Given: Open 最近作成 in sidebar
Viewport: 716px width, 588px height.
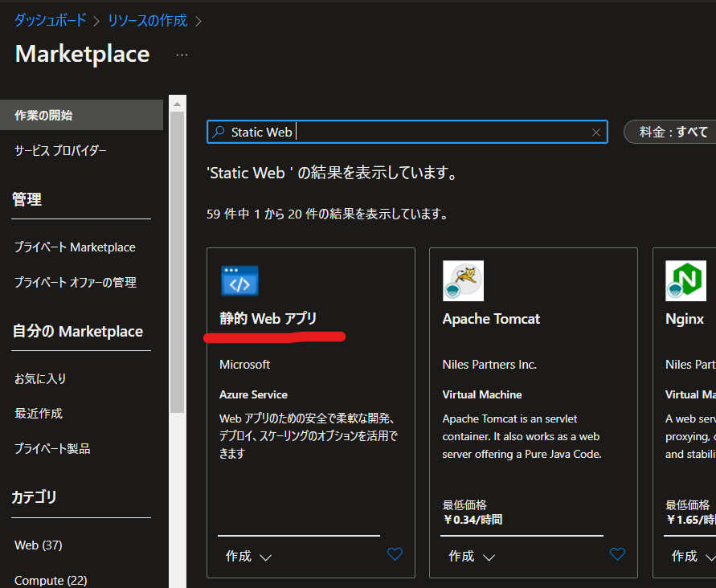Looking at the screenshot, I should click(x=39, y=413).
